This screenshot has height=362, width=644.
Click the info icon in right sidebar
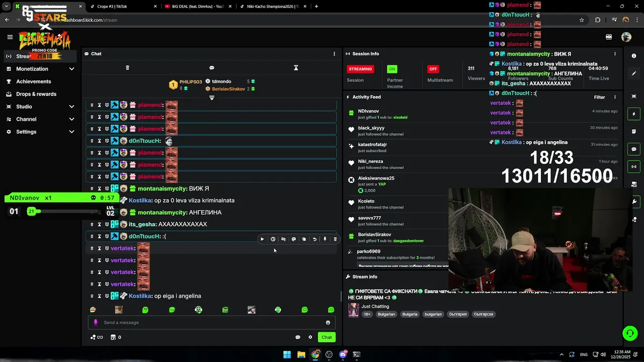pos(634,56)
